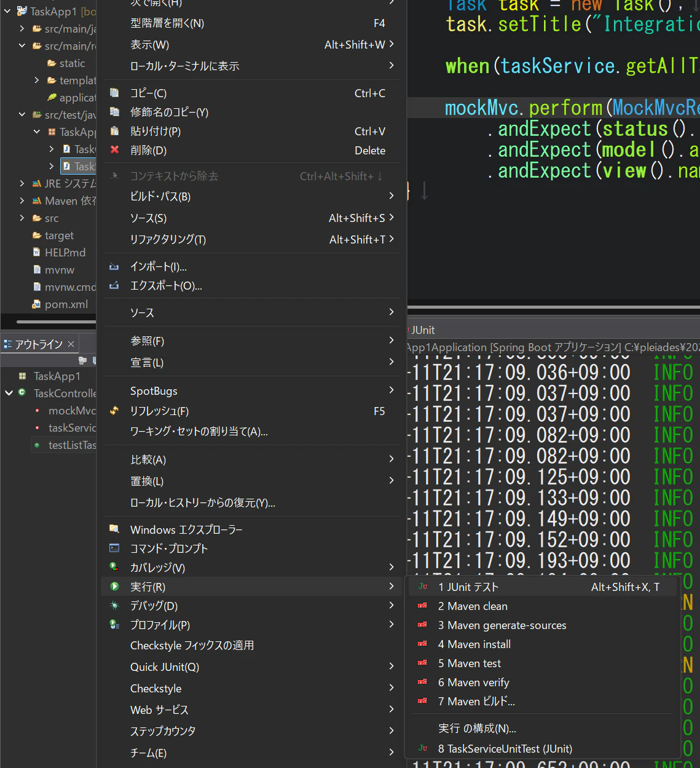700x768 pixels.
Task: Click the profile icon beside プロファイル(P)
Action: coord(114,625)
